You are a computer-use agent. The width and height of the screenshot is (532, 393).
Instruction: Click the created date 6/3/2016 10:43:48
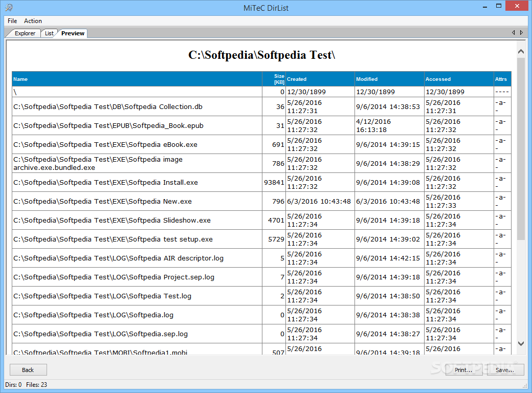pos(319,201)
